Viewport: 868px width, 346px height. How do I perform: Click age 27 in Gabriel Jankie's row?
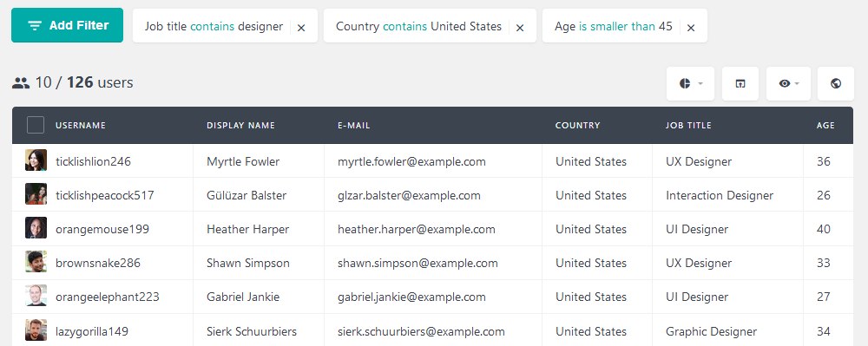824,297
